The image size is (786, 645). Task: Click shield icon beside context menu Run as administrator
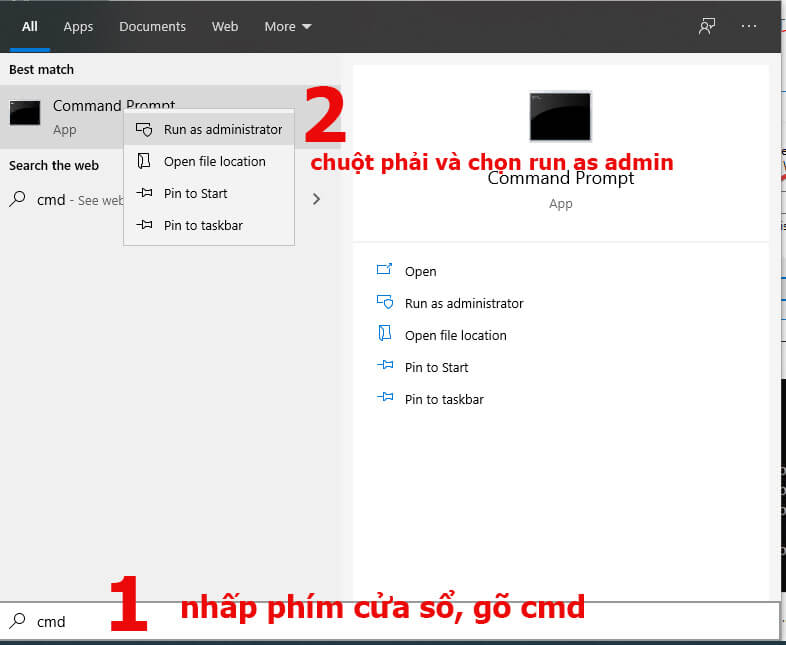[144, 129]
